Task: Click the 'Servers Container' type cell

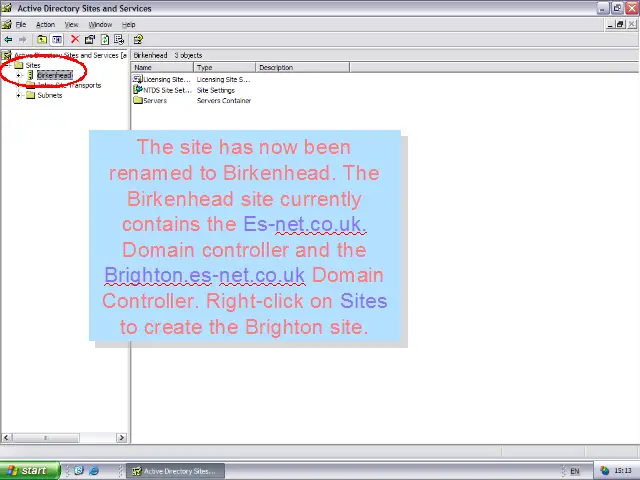Action: pyautogui.click(x=224, y=100)
